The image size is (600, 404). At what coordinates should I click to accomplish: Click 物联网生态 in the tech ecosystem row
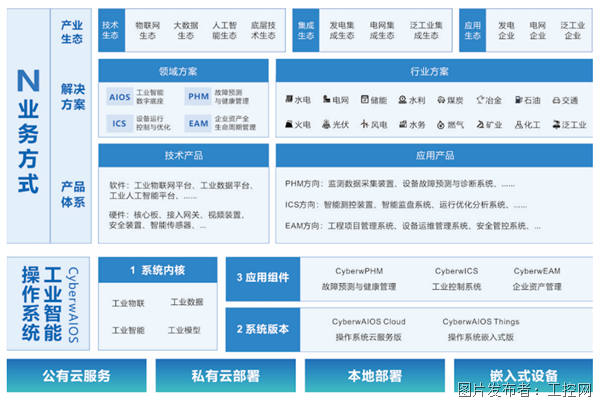(x=148, y=30)
